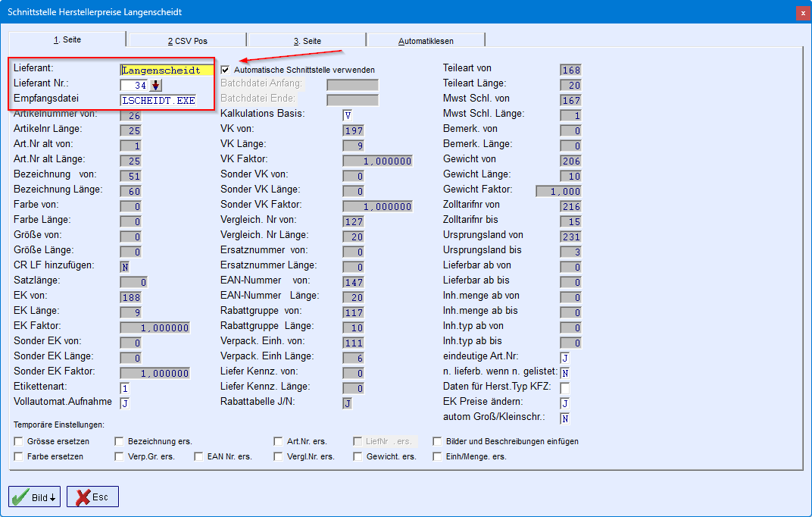Viewport: 812px width, 517px height.
Task: Tick the Verp.Gr. ers. checkbox
Action: click(119, 456)
